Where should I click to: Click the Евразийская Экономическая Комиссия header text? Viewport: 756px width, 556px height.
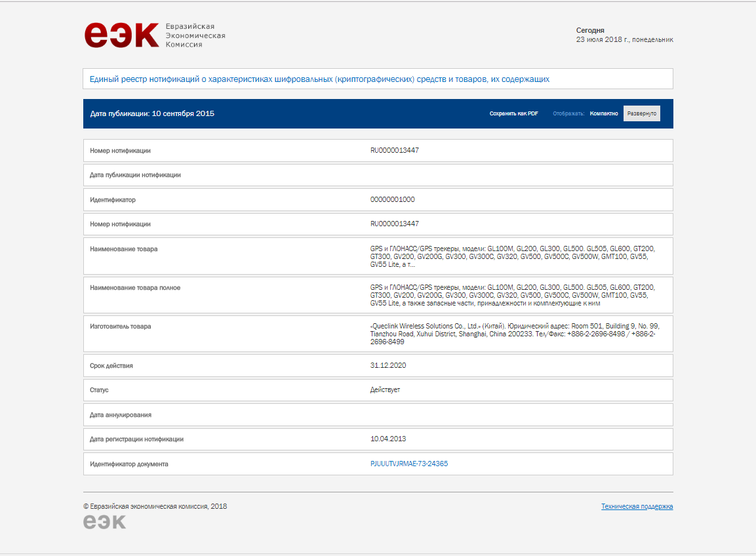tap(195, 35)
